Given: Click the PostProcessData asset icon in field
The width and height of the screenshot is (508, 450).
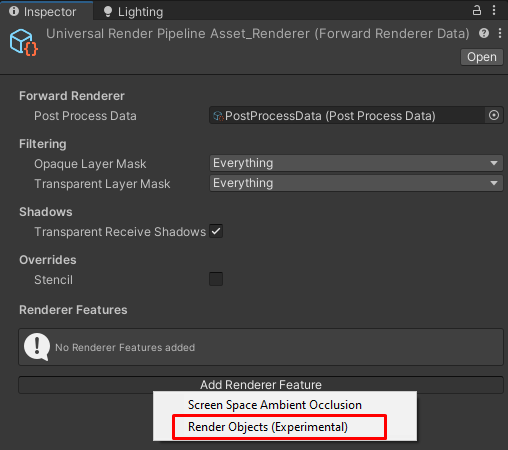Looking at the screenshot, I should 218,116.
